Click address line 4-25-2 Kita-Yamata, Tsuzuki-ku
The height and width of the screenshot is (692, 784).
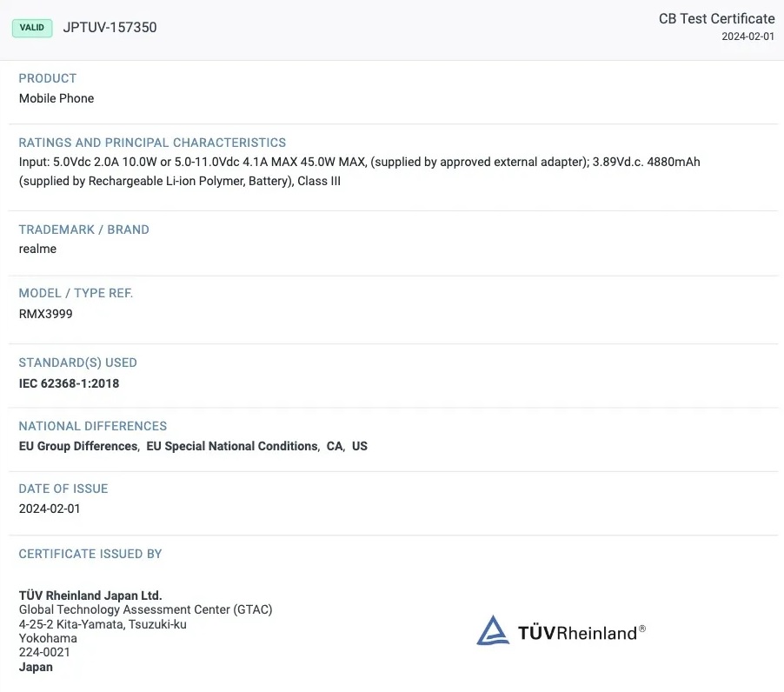point(103,624)
